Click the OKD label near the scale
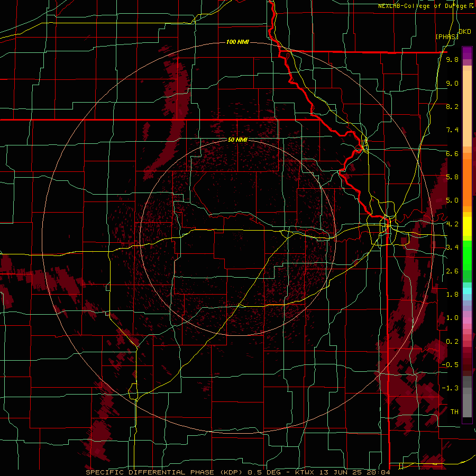The image size is (476, 476). [x=465, y=32]
